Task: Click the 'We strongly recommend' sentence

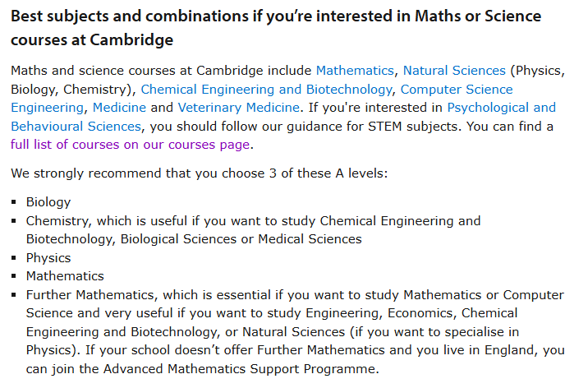Action: pos(199,173)
